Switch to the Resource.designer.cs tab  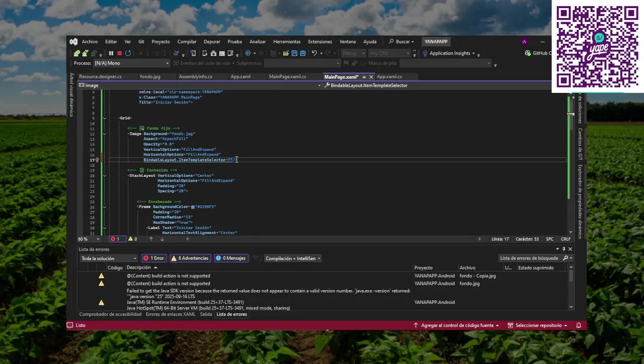coord(100,77)
